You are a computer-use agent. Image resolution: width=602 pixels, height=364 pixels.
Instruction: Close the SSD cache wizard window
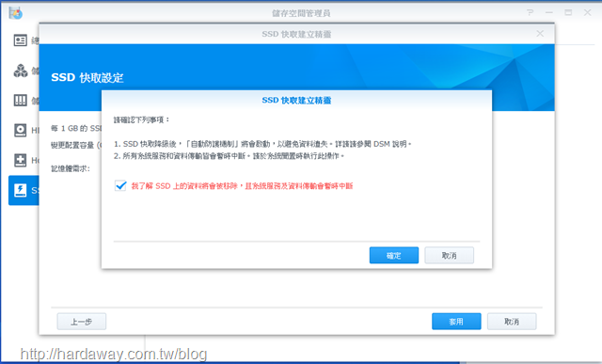[540, 34]
